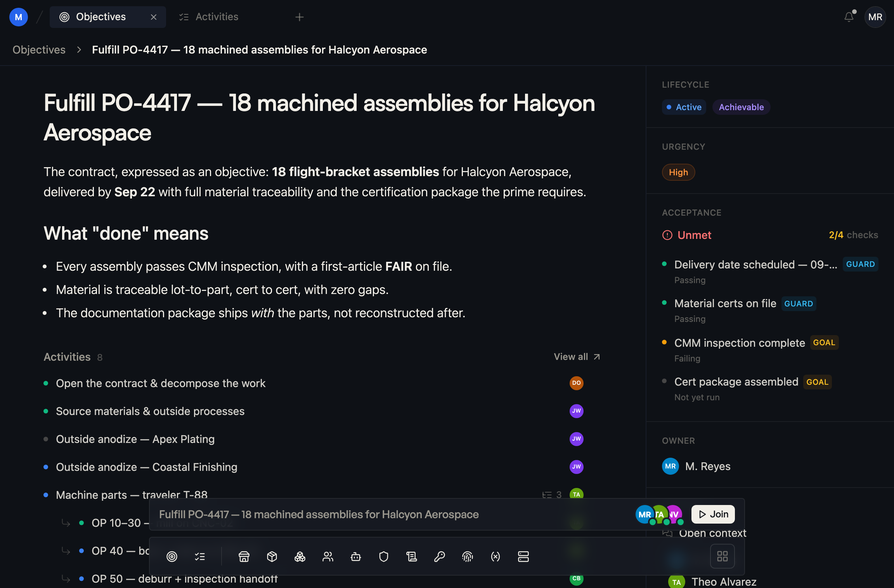Viewport: 894px width, 588px height.
Task: Open the robot agent icon in dock
Action: (356, 557)
